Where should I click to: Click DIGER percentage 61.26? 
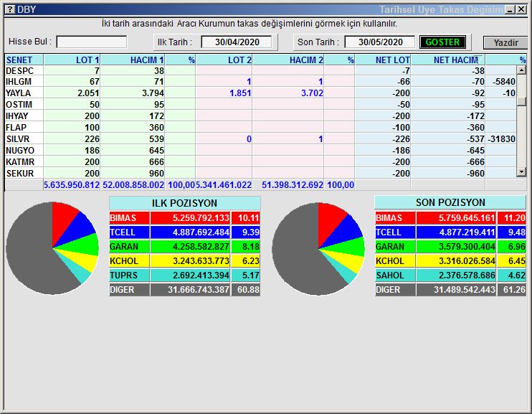coord(514,290)
